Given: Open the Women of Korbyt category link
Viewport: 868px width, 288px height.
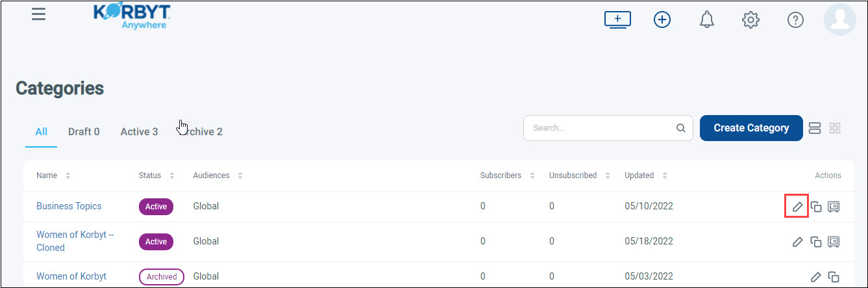Looking at the screenshot, I should [71, 276].
